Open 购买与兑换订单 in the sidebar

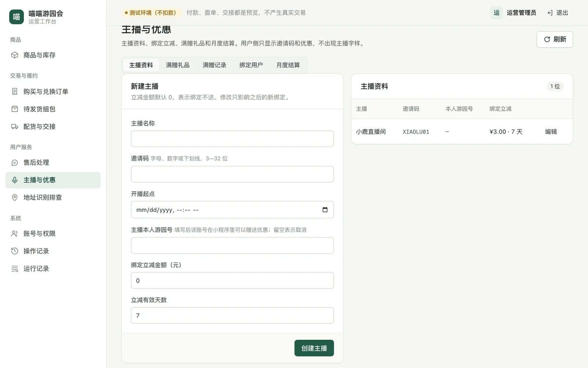tap(53, 91)
